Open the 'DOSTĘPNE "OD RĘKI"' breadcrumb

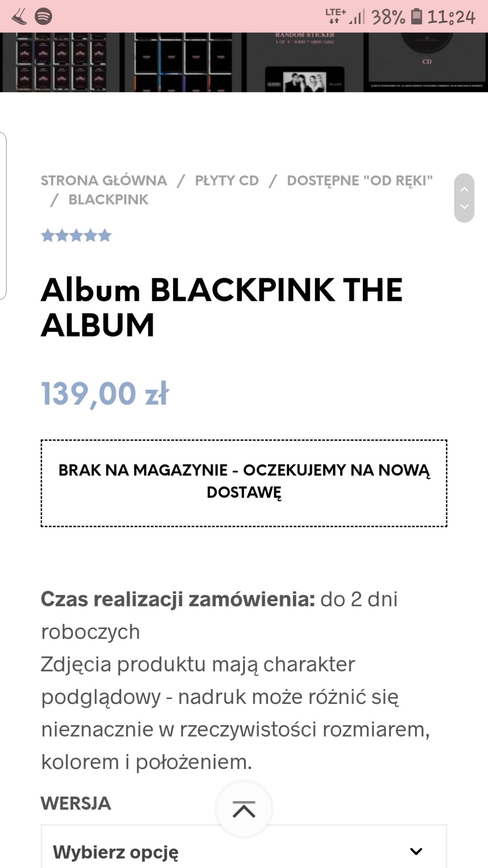360,180
